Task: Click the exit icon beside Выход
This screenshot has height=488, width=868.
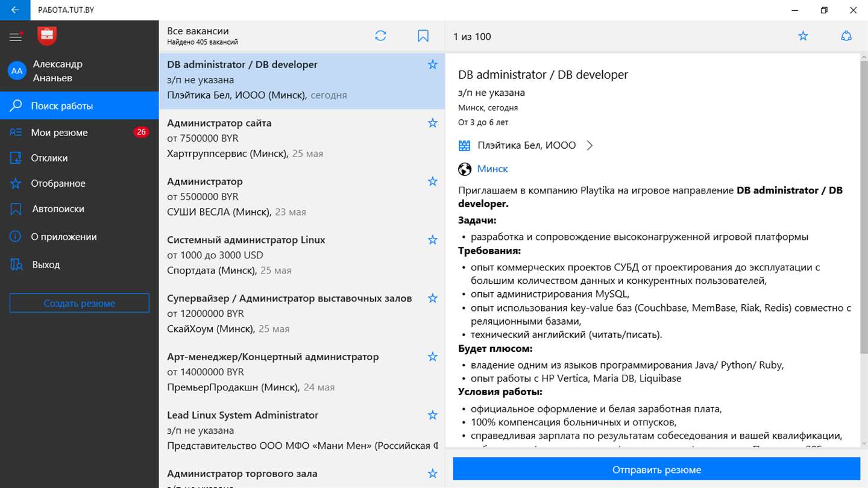Action: coord(16,264)
